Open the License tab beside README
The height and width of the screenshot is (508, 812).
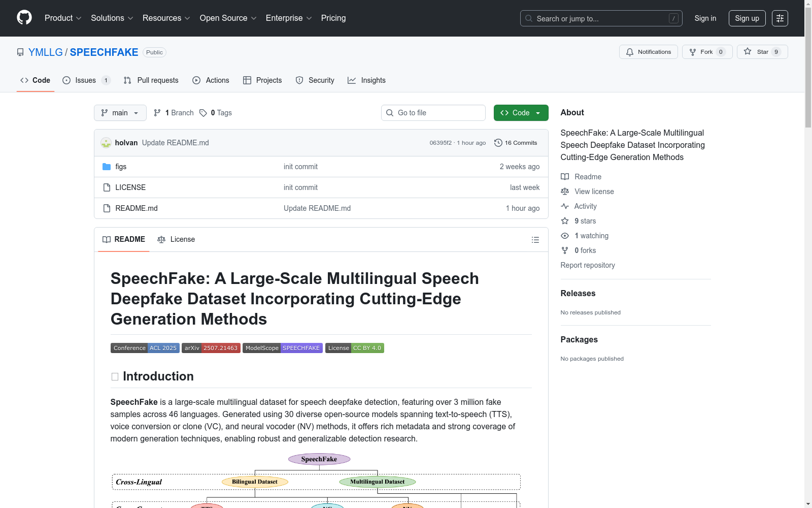coord(176,239)
